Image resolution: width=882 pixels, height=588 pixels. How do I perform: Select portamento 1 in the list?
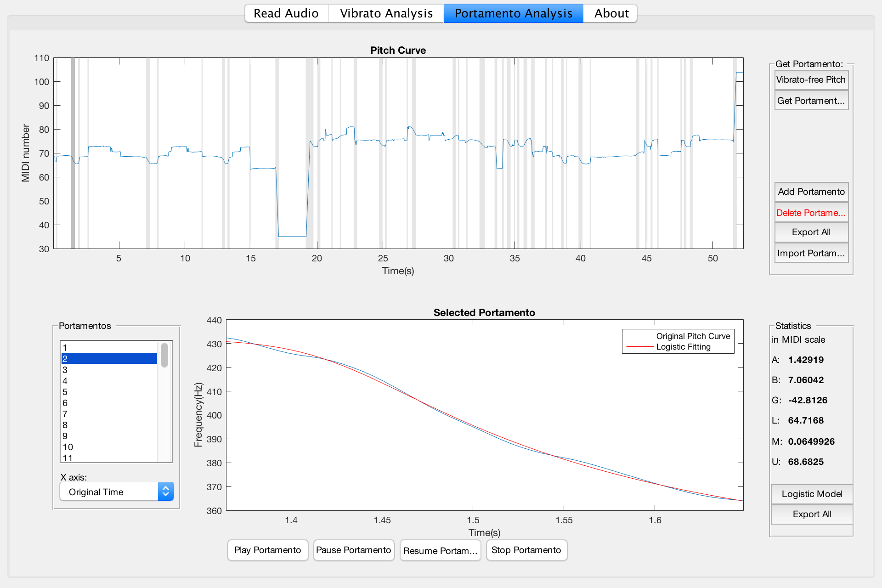(x=109, y=348)
